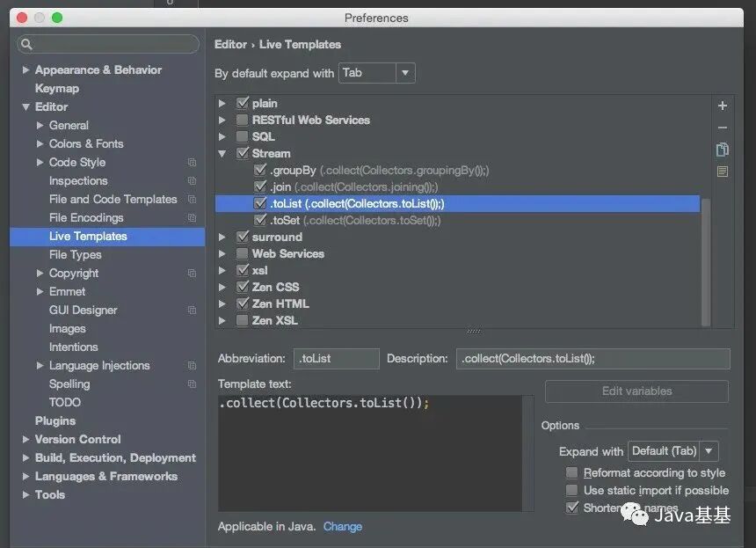756x548 pixels.
Task: Uncheck the .toSet template checkbox
Action: (260, 220)
